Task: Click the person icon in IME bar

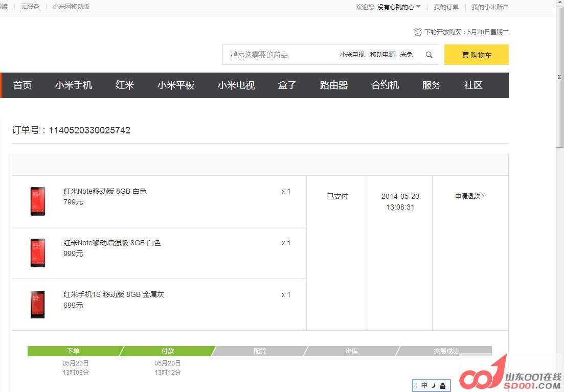Action: tap(443, 386)
